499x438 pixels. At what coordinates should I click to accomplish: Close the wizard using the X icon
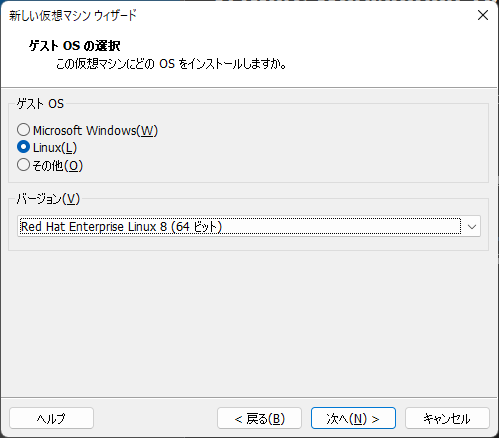coord(483,15)
